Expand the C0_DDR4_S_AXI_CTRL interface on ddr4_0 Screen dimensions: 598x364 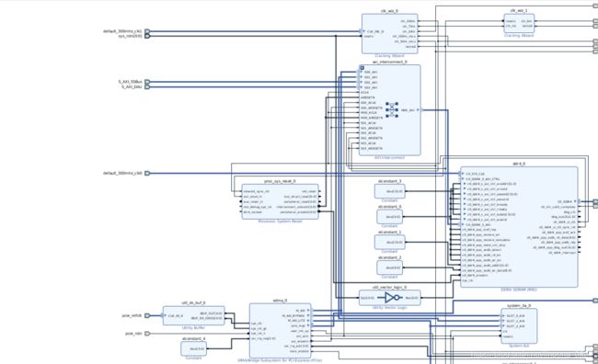(463, 178)
